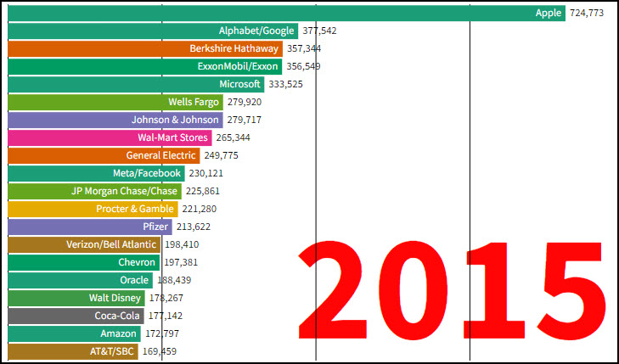The image size is (619, 364).
Task: Click the Coca-Cola bar label
Action: [x=117, y=316]
